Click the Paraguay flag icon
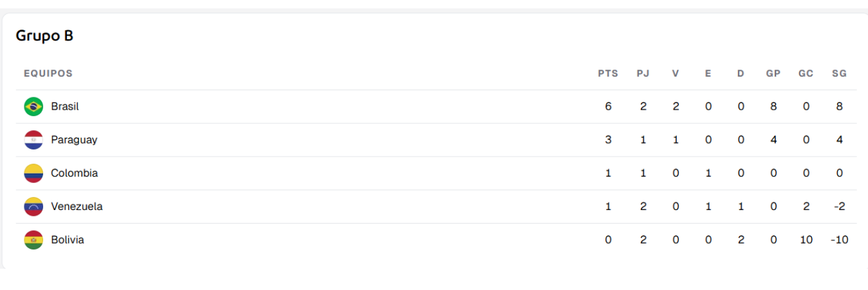 (x=33, y=140)
